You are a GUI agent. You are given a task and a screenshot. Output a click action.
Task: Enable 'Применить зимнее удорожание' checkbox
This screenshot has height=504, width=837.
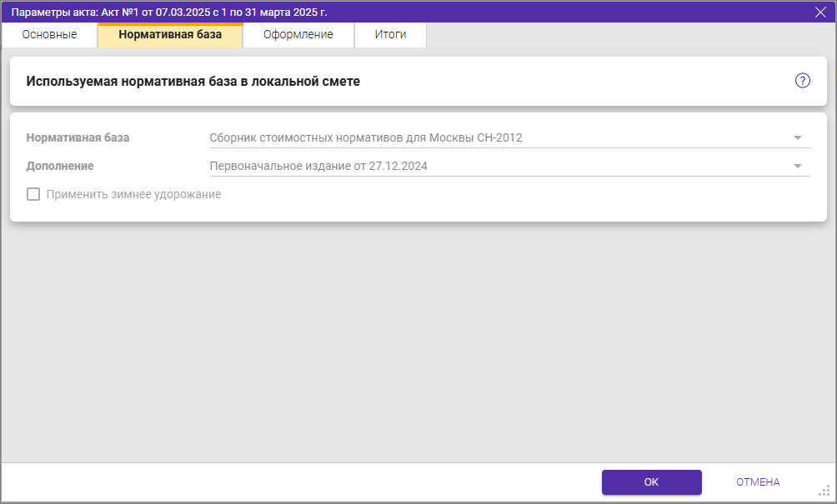pyautogui.click(x=33, y=194)
